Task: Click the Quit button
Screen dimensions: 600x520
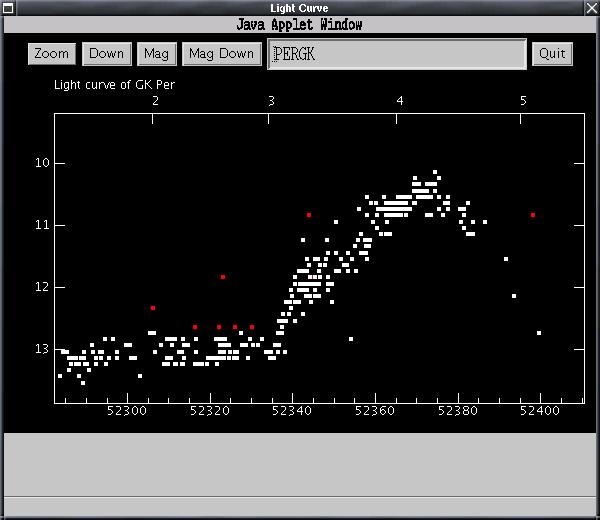Action: point(552,54)
